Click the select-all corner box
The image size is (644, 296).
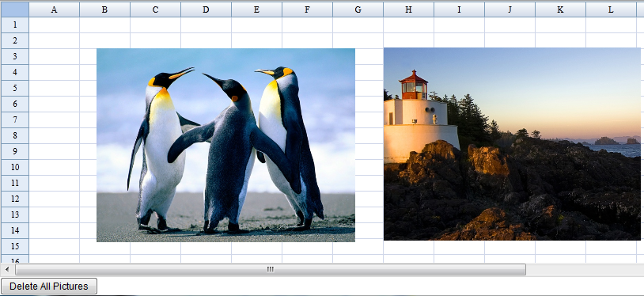click(15, 9)
